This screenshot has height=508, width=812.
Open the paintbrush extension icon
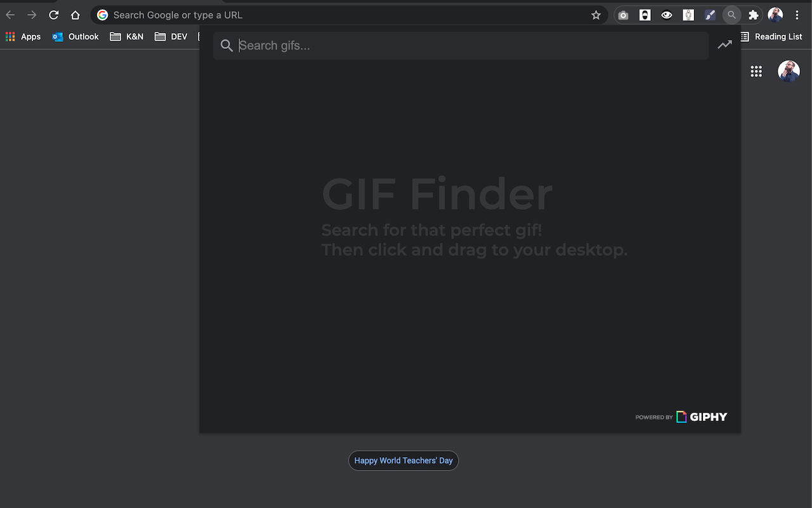point(710,15)
